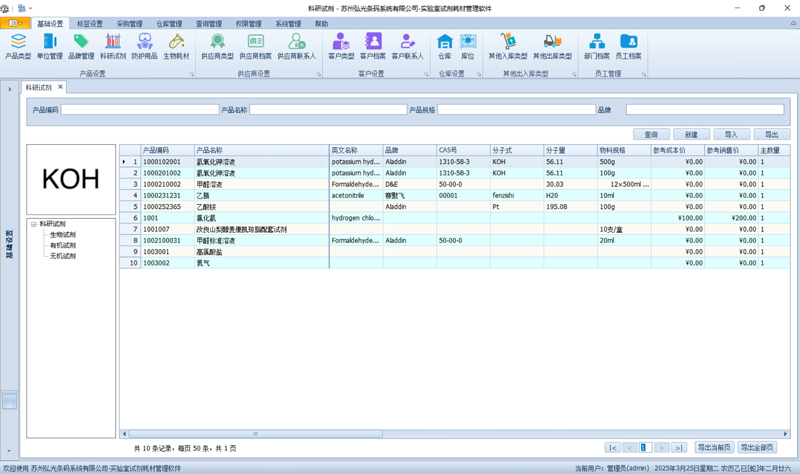
Task: Open 品牌管理 brand management
Action: 81,46
